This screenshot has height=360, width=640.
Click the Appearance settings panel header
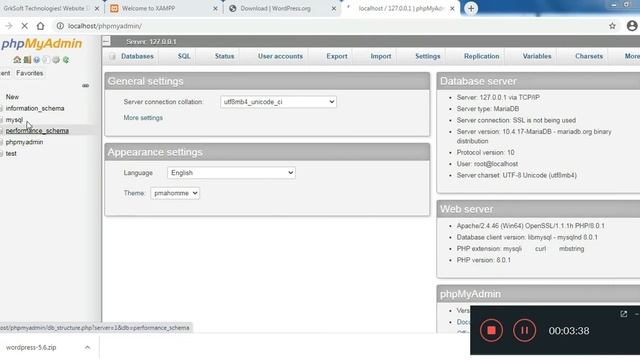(267, 152)
